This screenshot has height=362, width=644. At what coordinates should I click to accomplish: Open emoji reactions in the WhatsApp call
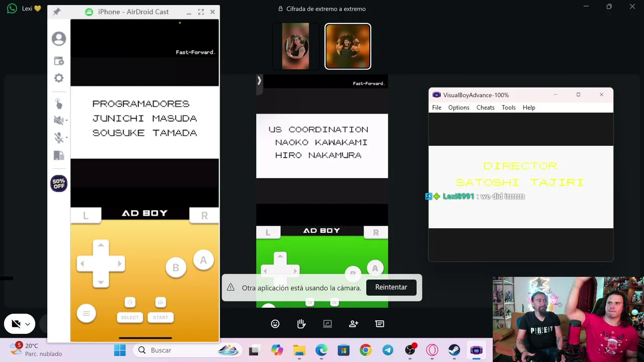coord(275,324)
